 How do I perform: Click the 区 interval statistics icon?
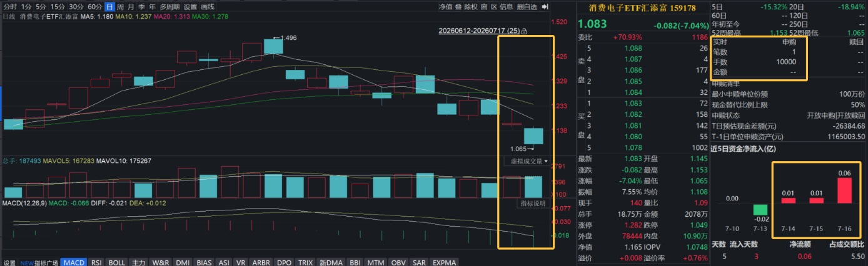pyautogui.click(x=494, y=7)
